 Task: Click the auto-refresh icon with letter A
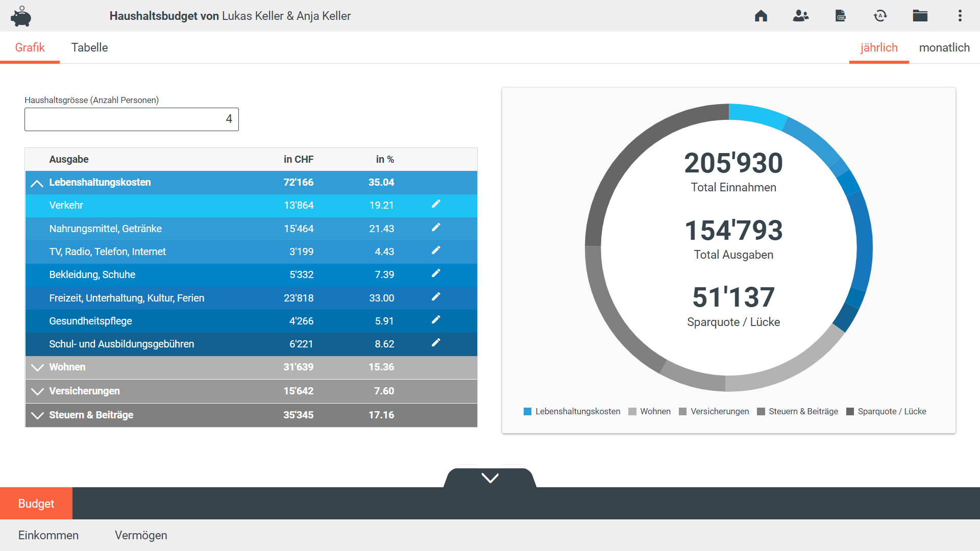tap(880, 16)
